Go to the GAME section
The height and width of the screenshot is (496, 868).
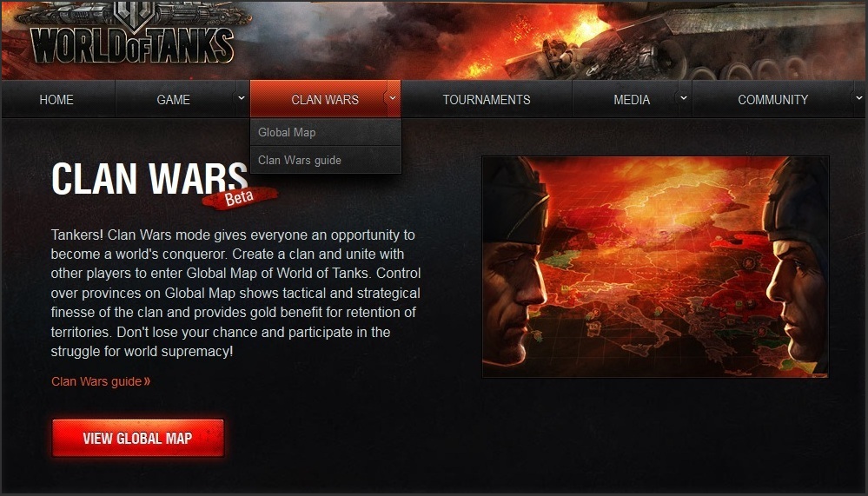(173, 100)
